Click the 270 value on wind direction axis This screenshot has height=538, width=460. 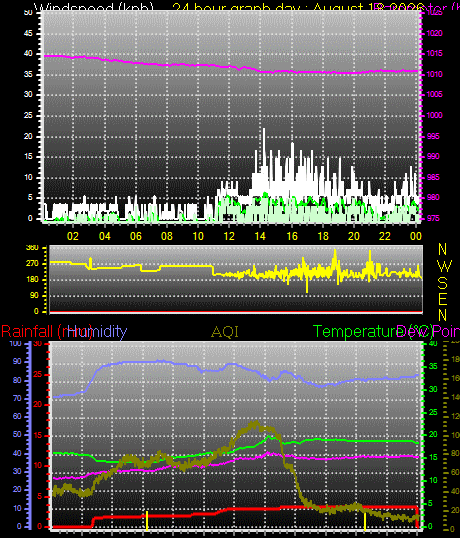point(32,264)
